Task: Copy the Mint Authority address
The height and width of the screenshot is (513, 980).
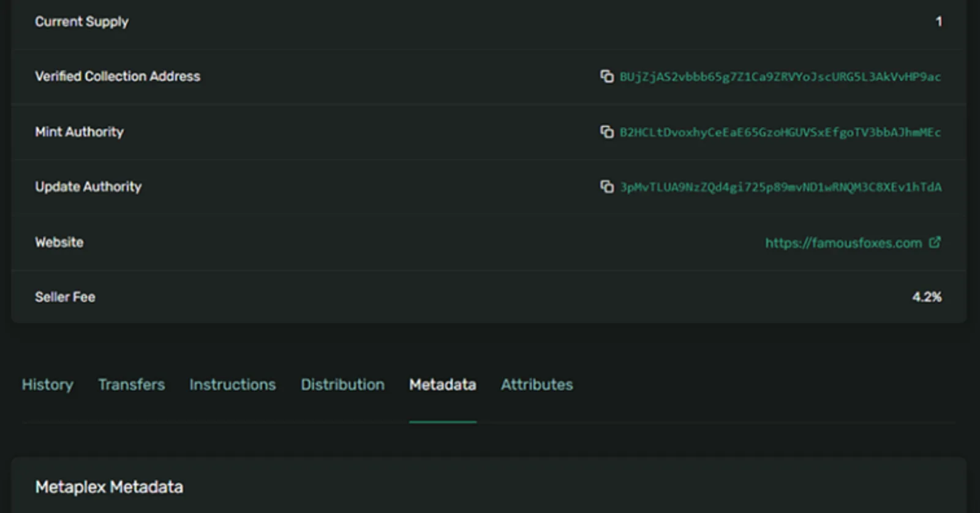Action: [606, 132]
